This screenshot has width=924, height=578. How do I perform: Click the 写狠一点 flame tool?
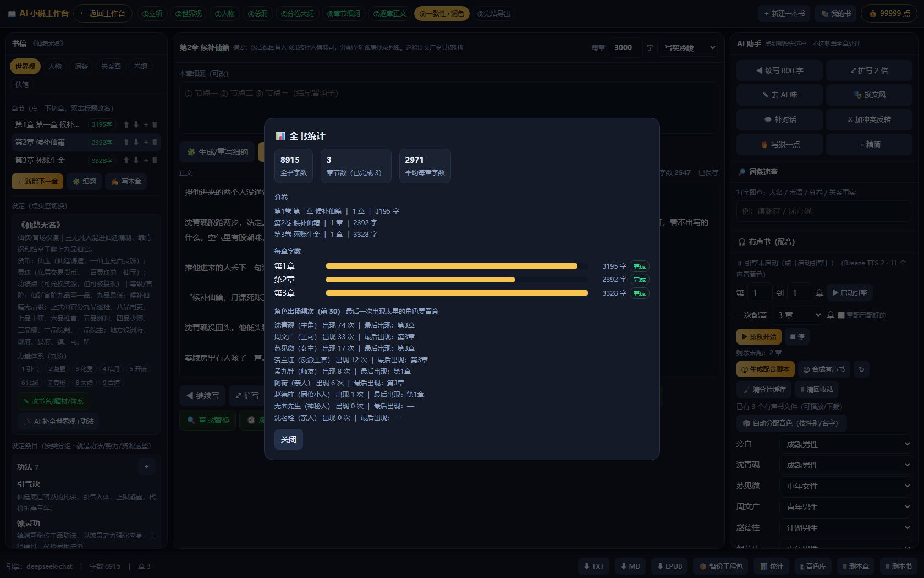pos(779,144)
